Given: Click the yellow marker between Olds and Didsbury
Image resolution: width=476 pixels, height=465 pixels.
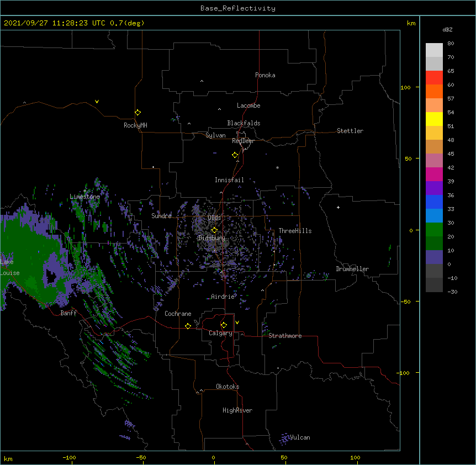Looking at the screenshot, I should point(214,230).
